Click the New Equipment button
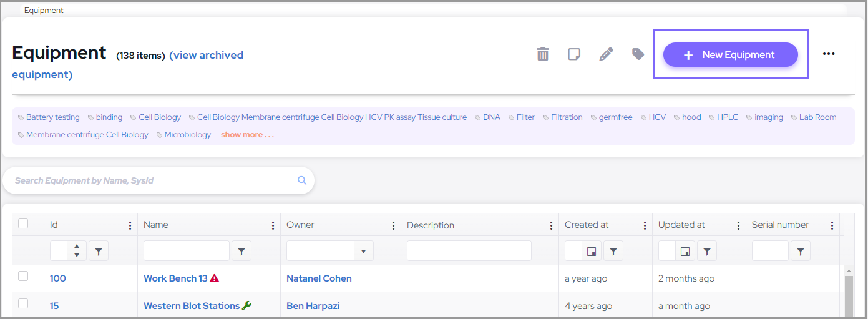Screen dimensions: 868x319 (x=730, y=54)
